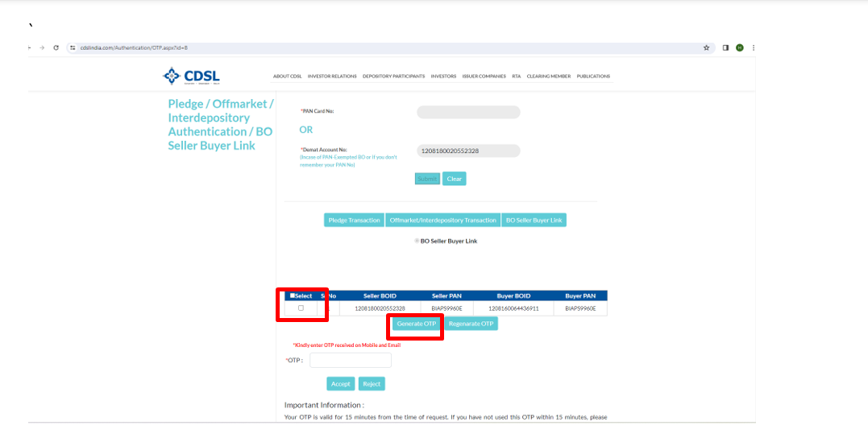The width and height of the screenshot is (868, 442).
Task: Select the BO Seller Buyer Link radio button
Action: (417, 241)
